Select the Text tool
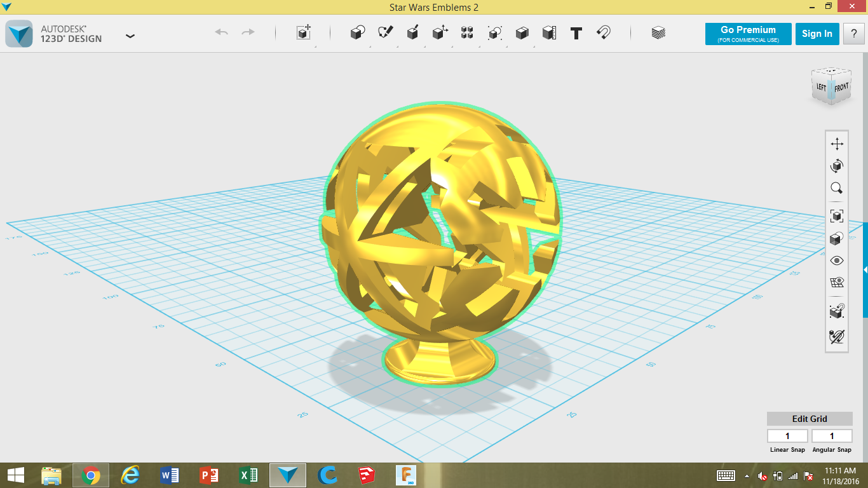This screenshot has height=488, width=868. pos(576,34)
